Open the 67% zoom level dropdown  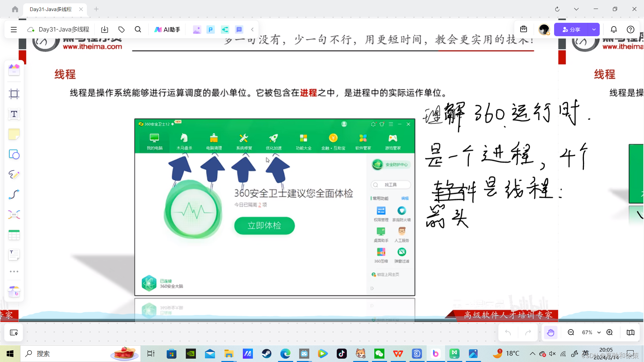(599, 333)
